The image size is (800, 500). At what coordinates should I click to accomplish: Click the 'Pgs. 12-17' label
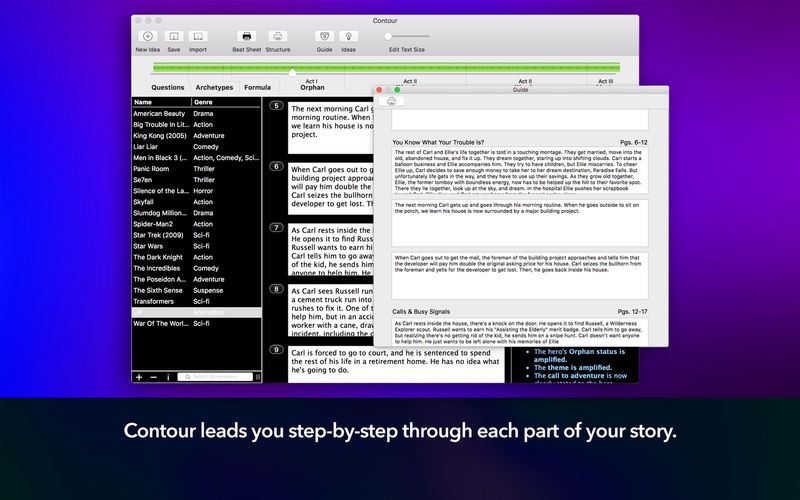point(632,311)
